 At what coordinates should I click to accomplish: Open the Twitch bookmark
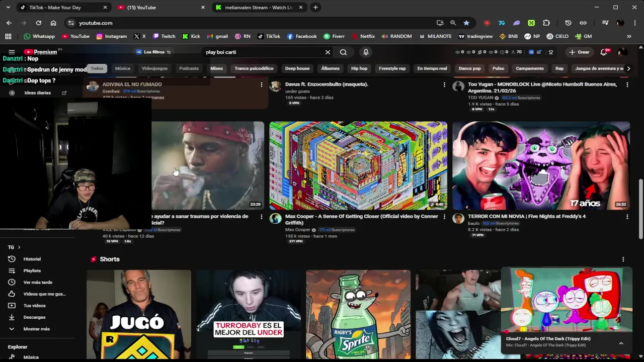click(x=164, y=36)
